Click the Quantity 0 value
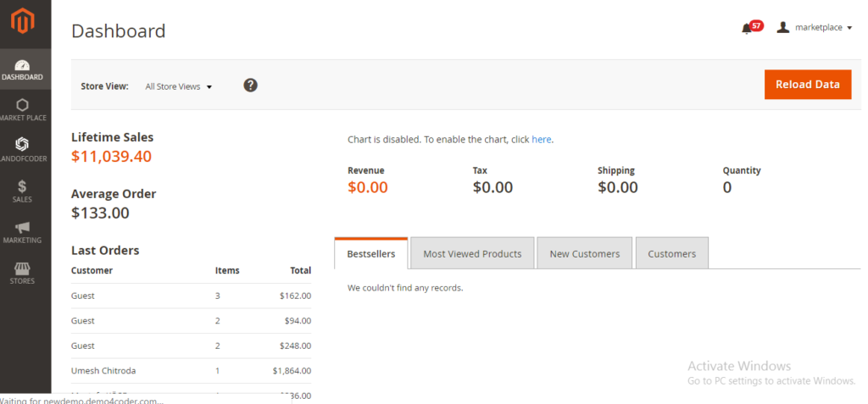The height and width of the screenshot is (404, 868). point(726,188)
